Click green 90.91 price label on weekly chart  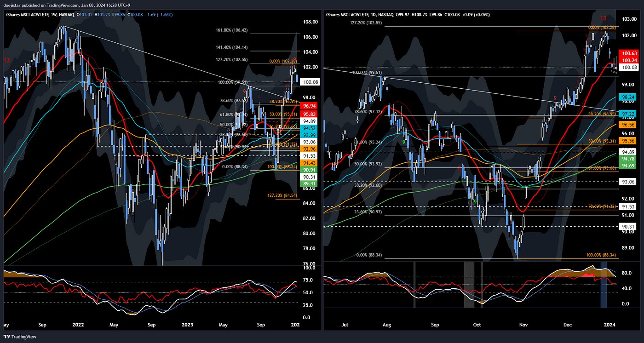309,170
